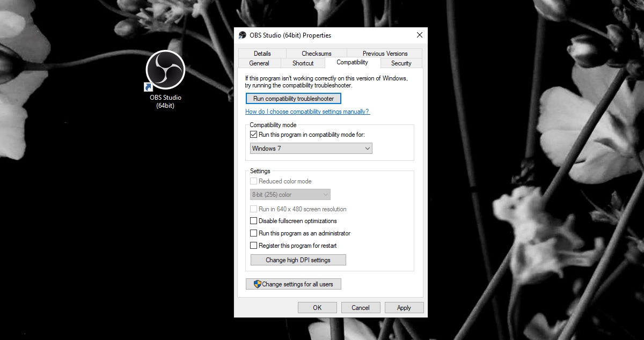Viewport: 644px width, 340px height.
Task: Go to the General tab
Action: pyautogui.click(x=260, y=63)
